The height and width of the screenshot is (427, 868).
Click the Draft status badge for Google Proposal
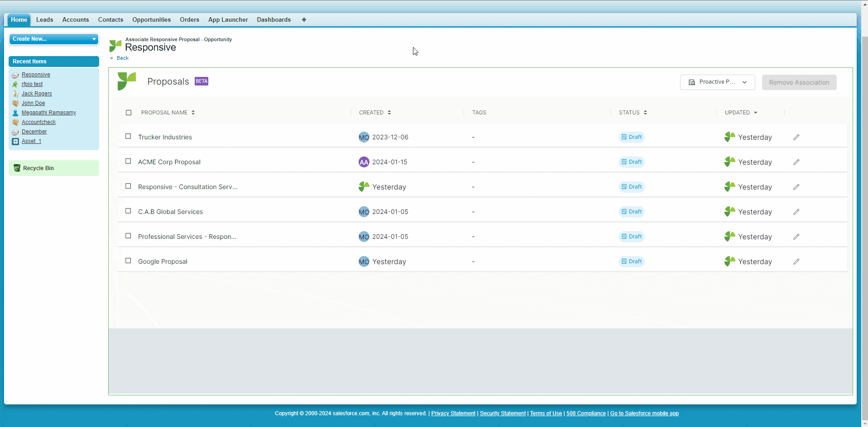(x=632, y=261)
